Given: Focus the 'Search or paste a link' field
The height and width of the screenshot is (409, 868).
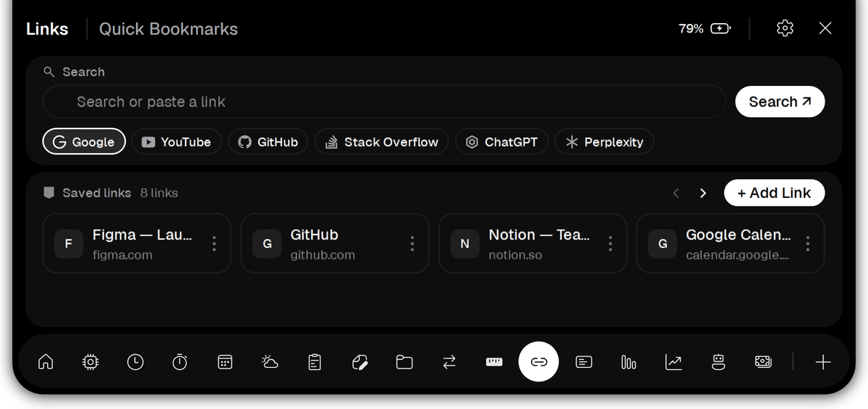Looking at the screenshot, I should [384, 102].
